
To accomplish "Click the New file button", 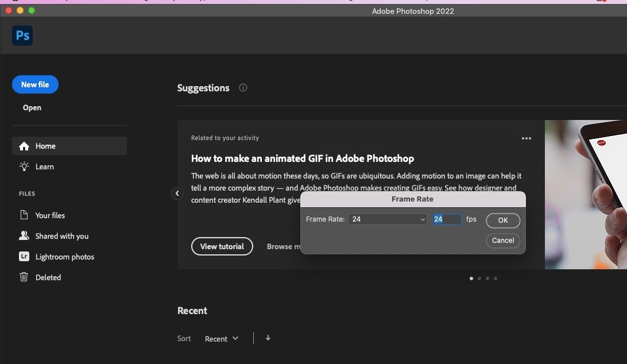I will 35,84.
